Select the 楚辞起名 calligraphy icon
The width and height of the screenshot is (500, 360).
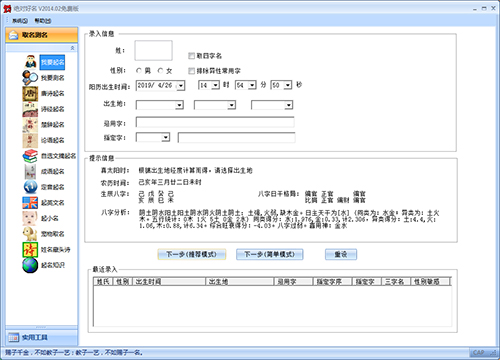[x=30, y=125]
